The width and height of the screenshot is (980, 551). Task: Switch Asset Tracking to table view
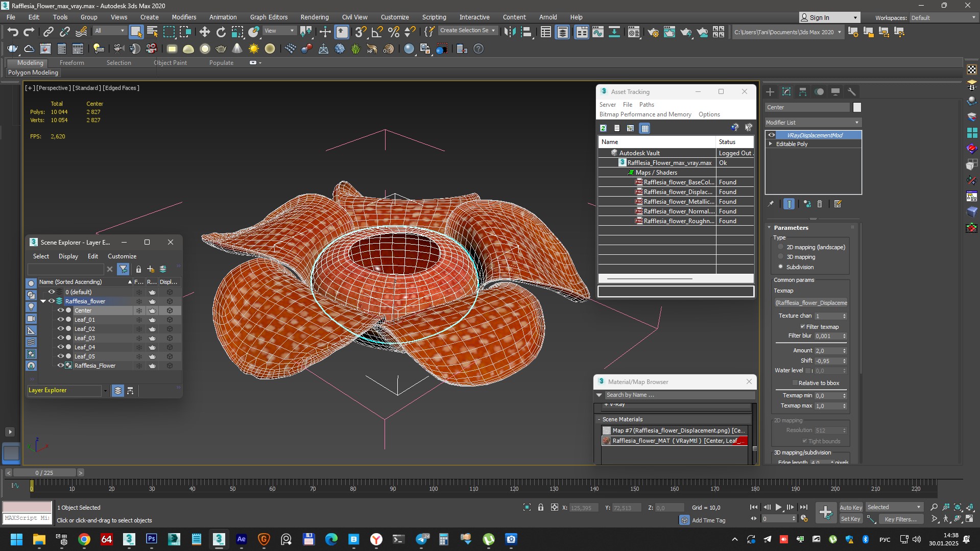(645, 128)
